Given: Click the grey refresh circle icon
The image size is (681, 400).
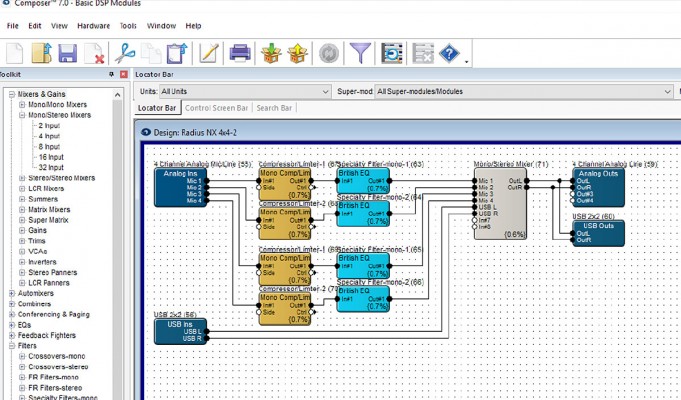Looking at the screenshot, I should point(329,53).
